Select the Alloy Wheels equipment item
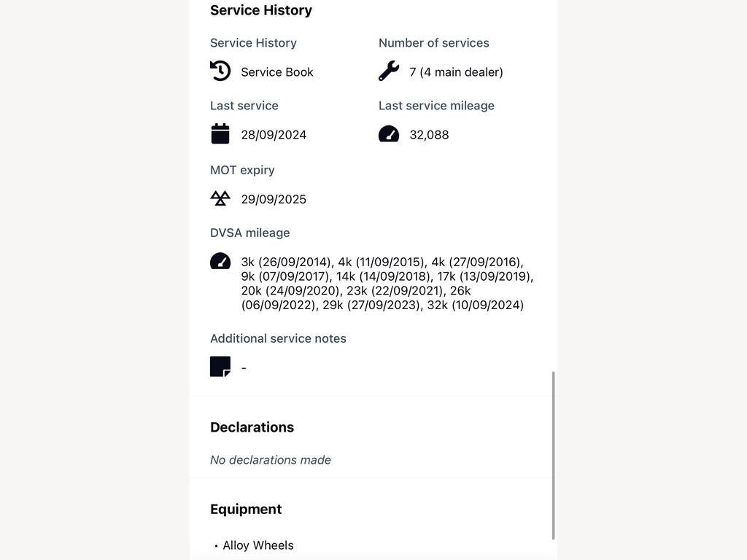The image size is (747, 560). coord(258,545)
